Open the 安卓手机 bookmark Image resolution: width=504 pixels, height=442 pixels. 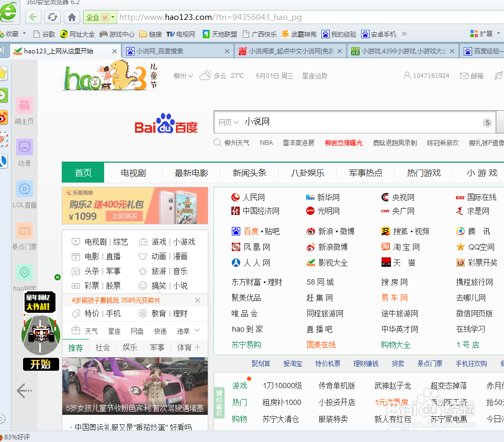[x=379, y=34]
